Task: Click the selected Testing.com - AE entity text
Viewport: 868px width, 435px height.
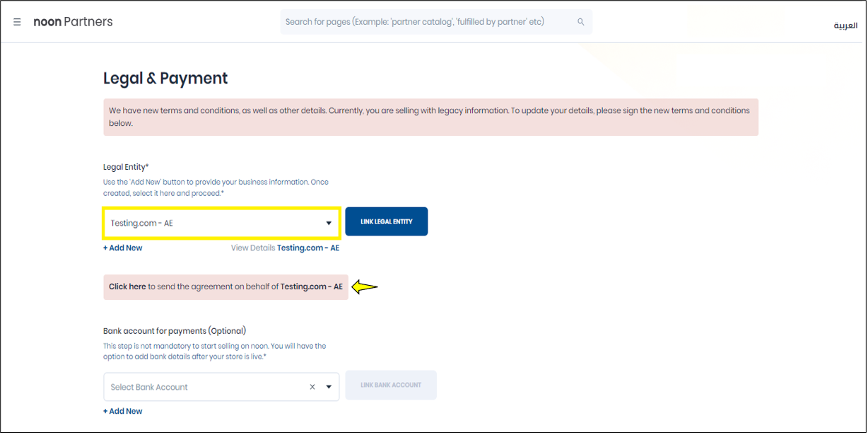Action: click(142, 223)
